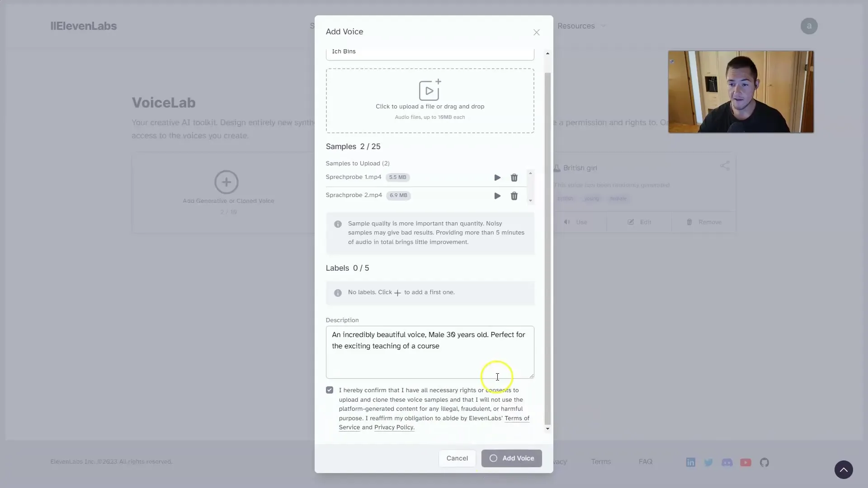Click the delete icon for Sprachprobe 2.mp4
Screen dimensions: 868x488
click(x=514, y=196)
